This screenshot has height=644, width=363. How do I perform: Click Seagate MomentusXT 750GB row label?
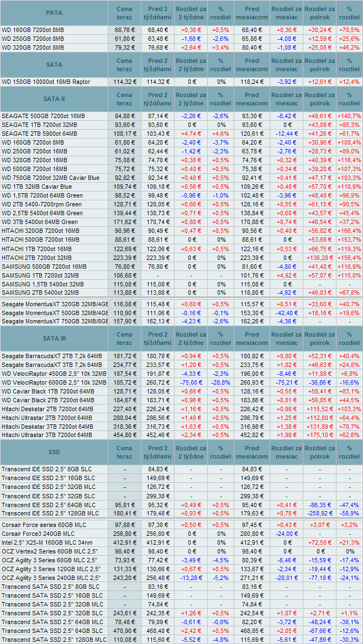pyautogui.click(x=55, y=321)
